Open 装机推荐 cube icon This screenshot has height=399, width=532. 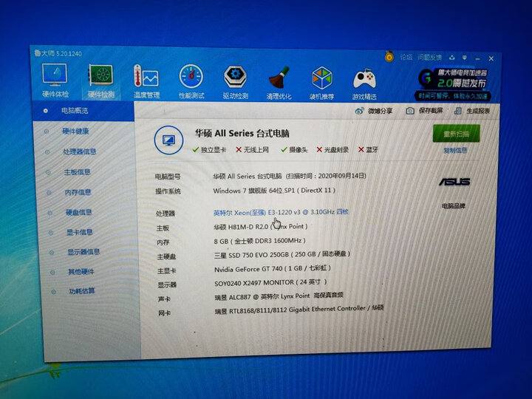click(321, 83)
